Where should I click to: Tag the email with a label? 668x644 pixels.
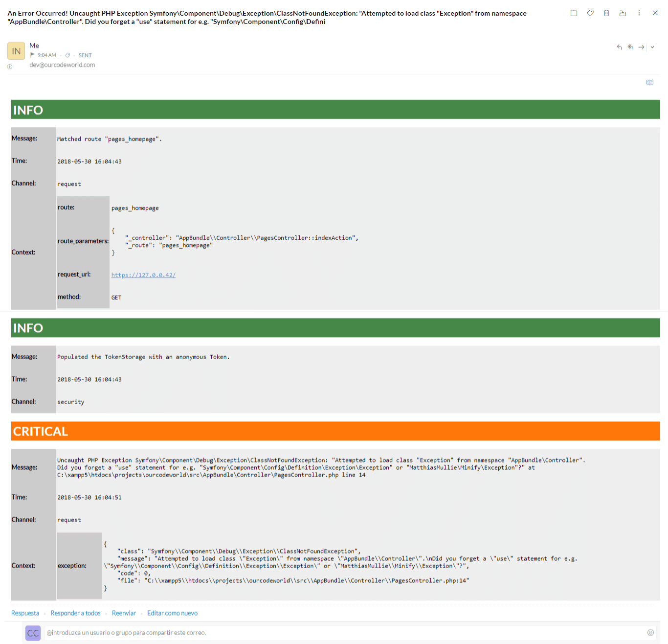590,13
